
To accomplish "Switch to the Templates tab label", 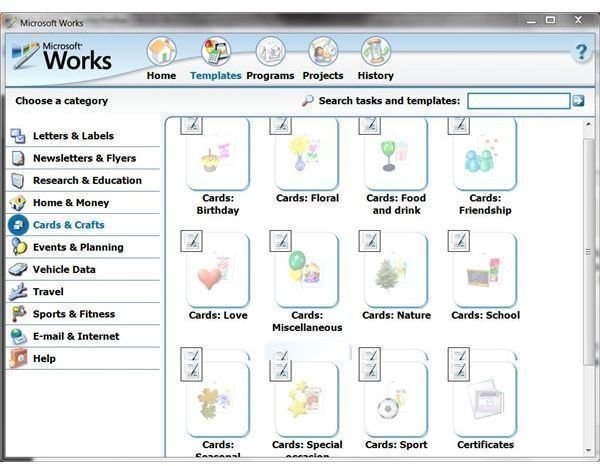I will click(216, 76).
